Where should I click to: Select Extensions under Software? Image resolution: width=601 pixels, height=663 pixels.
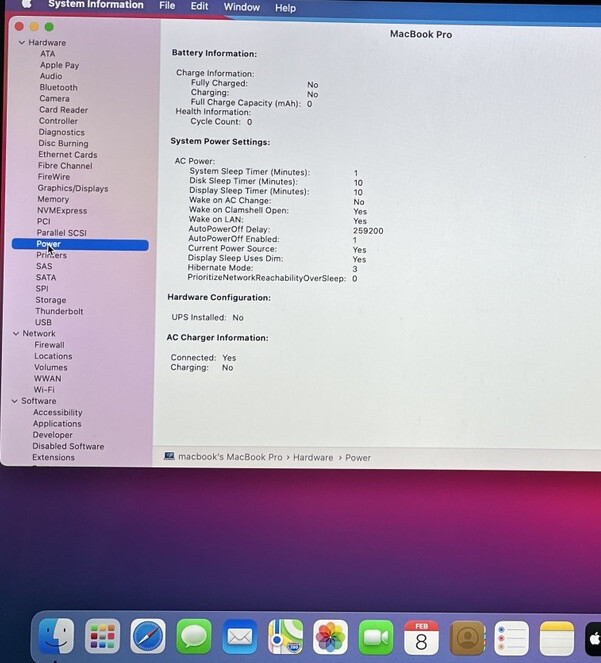click(x=53, y=457)
